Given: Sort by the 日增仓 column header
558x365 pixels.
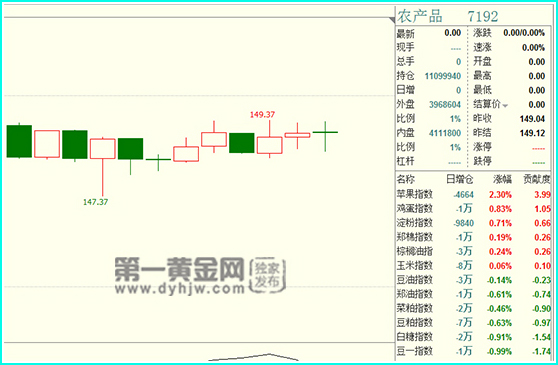Looking at the screenshot, I should click(x=459, y=180).
